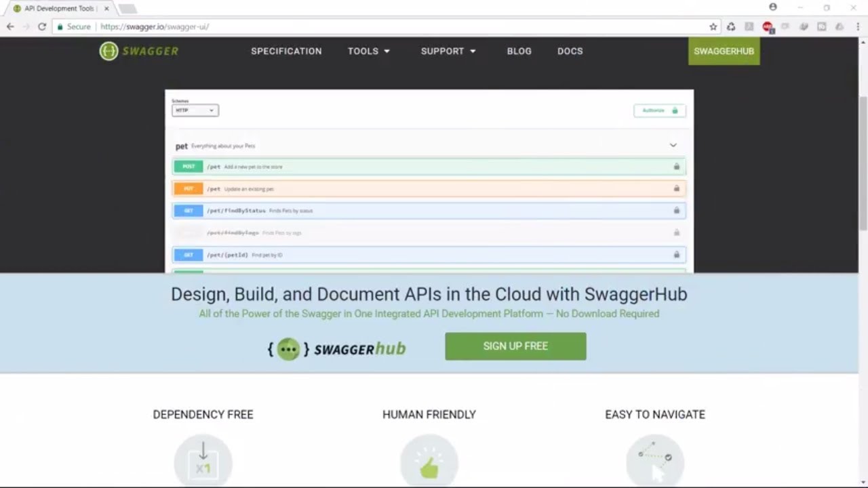Collapse the pet section chevron
The image size is (868, 488).
(673, 145)
